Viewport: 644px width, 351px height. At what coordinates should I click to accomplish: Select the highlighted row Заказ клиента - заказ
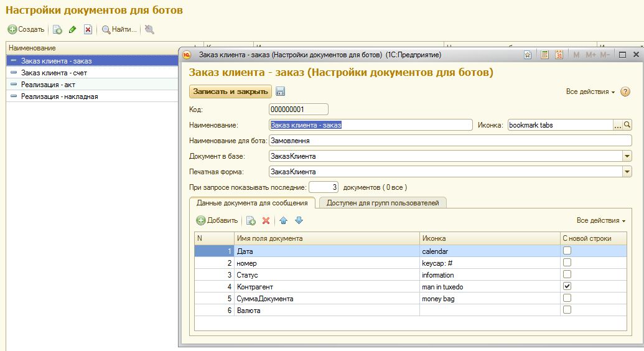[x=93, y=61]
